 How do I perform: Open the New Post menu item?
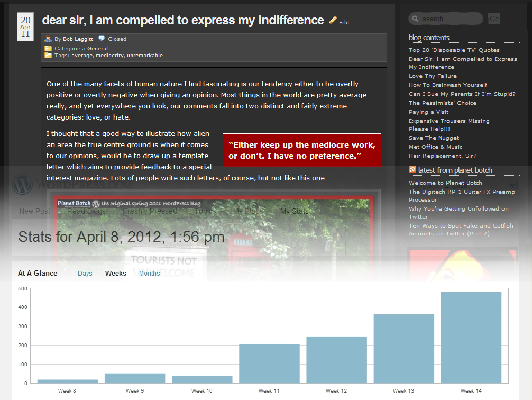34,211
